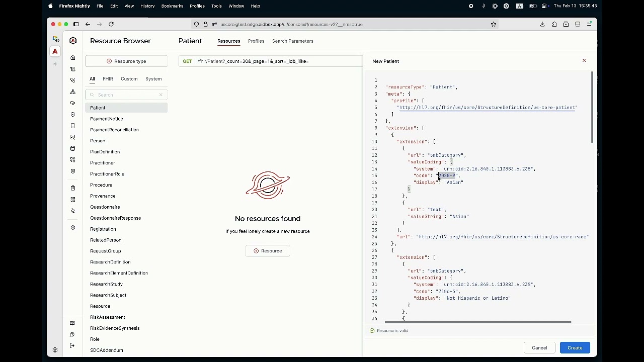Select the System filter tab

point(153,79)
